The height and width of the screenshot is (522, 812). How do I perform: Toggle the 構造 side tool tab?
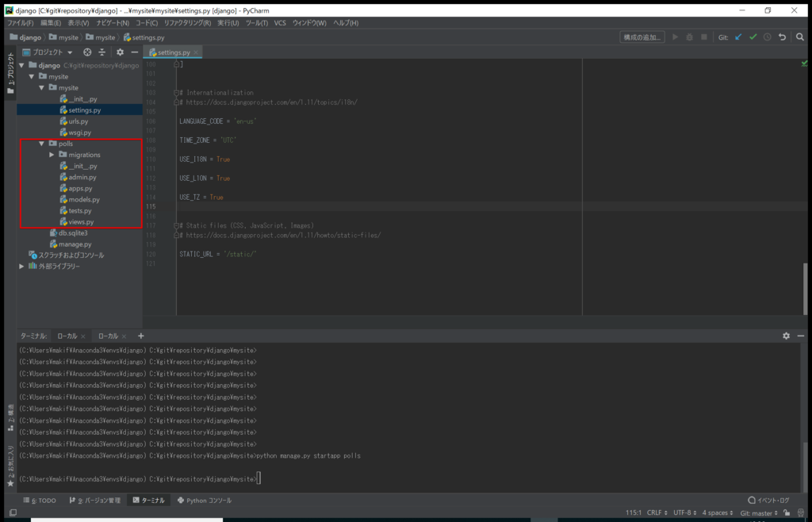(x=10, y=418)
